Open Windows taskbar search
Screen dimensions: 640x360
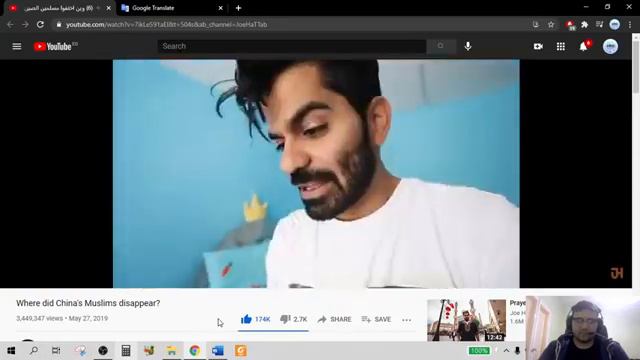pyautogui.click(x=34, y=351)
